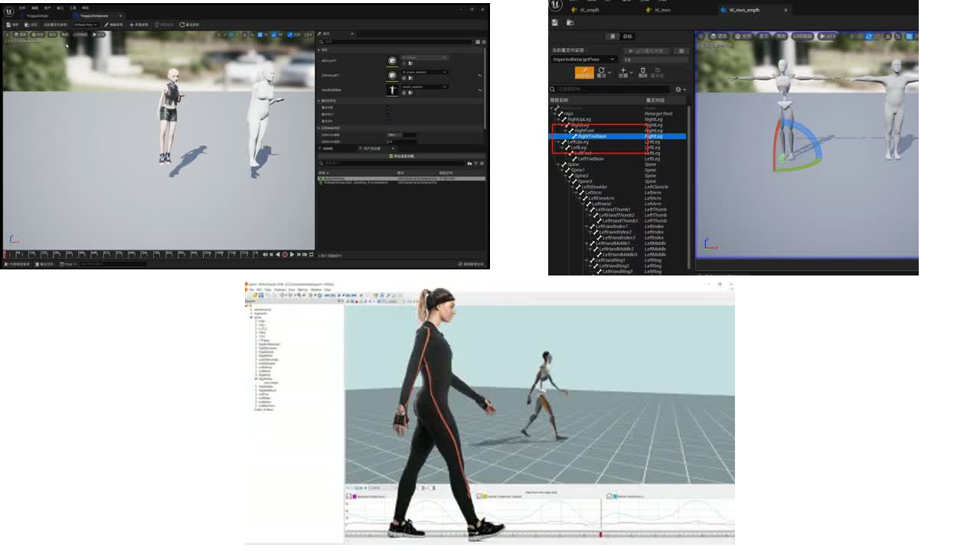Click the orange Edit Pose button
The width and height of the screenshot is (980, 551).
point(584,73)
